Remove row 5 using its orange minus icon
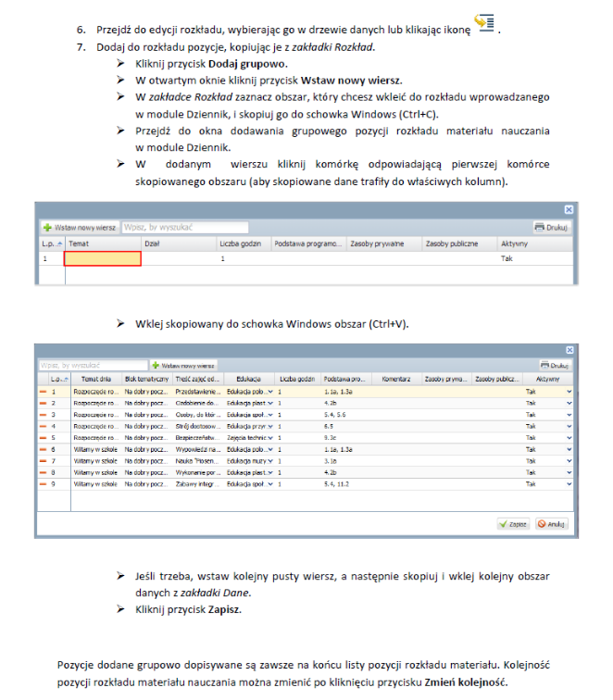 43,438
